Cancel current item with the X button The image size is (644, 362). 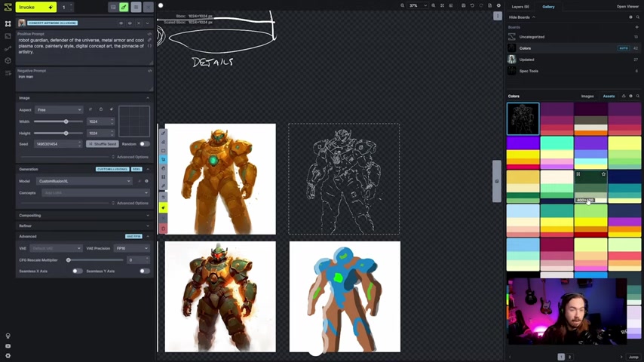coord(149,7)
